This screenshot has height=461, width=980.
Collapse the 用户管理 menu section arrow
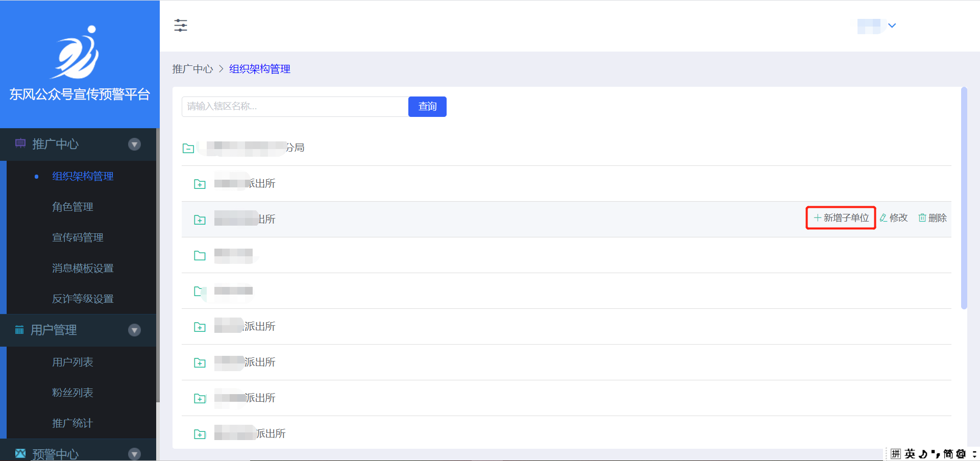[135, 330]
